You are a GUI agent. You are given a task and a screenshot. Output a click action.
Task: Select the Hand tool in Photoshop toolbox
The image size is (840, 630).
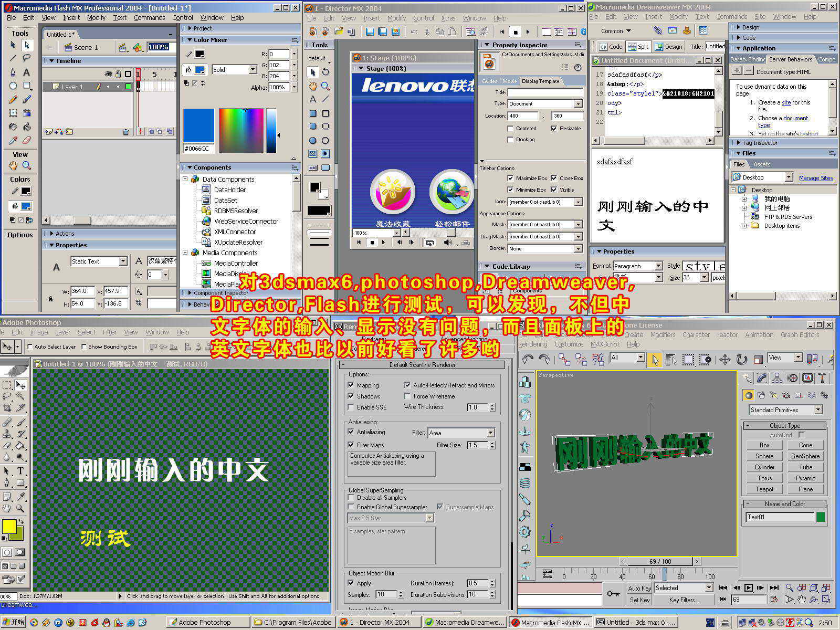click(7, 508)
